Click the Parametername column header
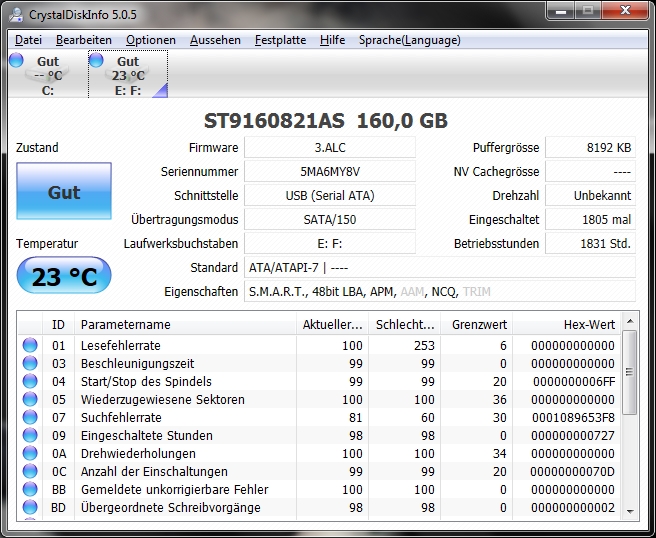Viewport: 656px width, 538px height. (x=185, y=324)
